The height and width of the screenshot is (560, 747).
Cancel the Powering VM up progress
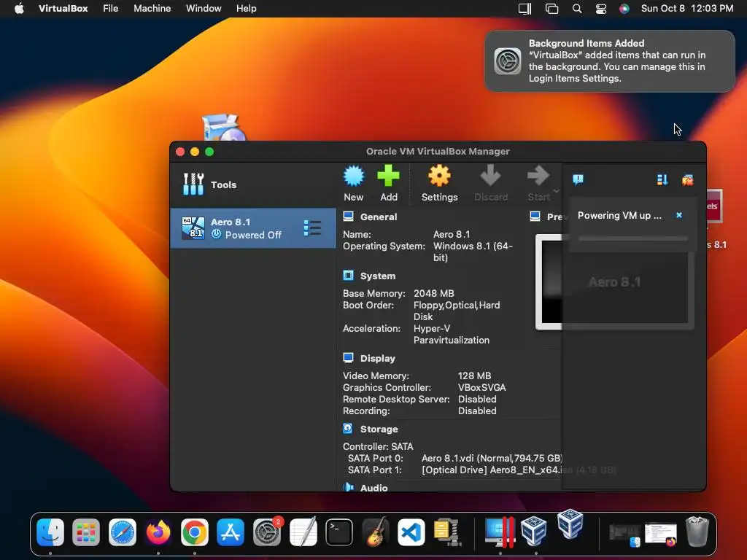pos(679,215)
